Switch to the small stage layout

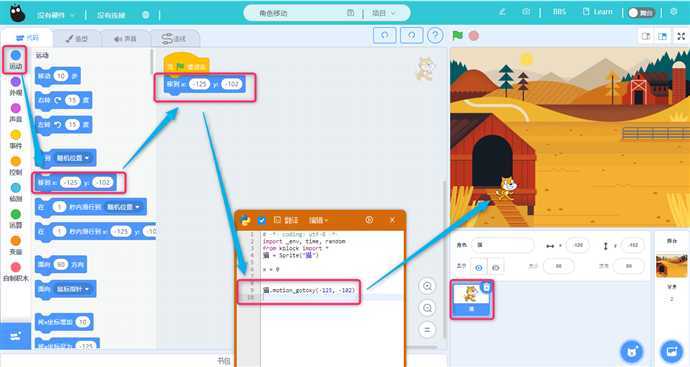pos(646,36)
